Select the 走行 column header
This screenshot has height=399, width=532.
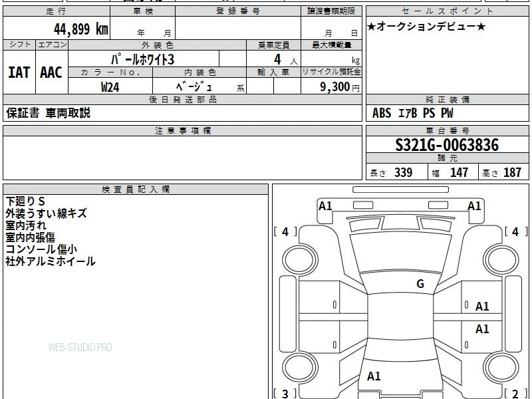[57, 11]
